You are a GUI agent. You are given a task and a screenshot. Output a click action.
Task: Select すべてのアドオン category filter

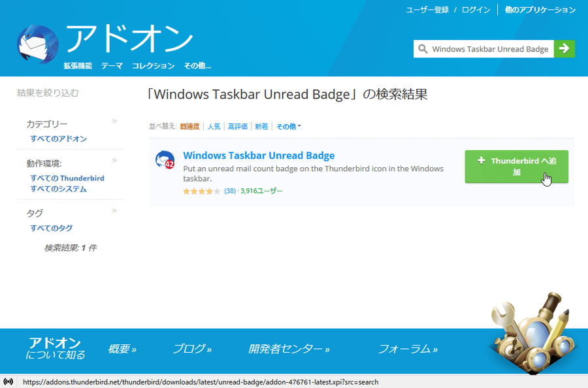tap(59, 138)
